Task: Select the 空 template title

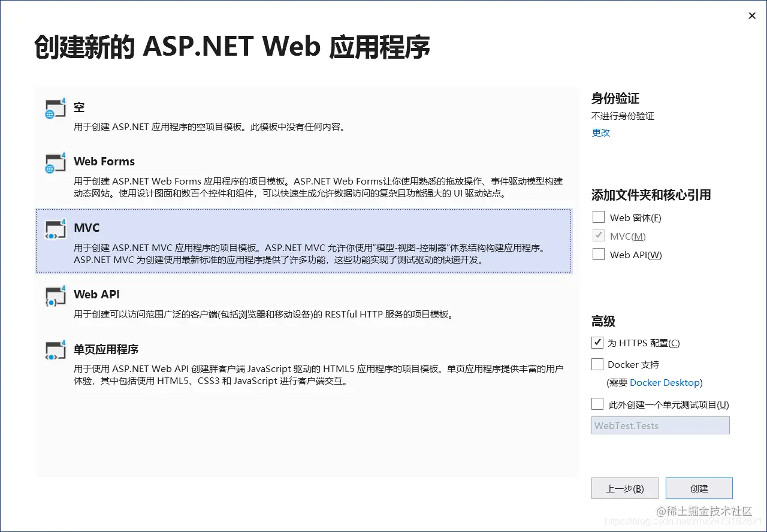Action: pyautogui.click(x=79, y=107)
